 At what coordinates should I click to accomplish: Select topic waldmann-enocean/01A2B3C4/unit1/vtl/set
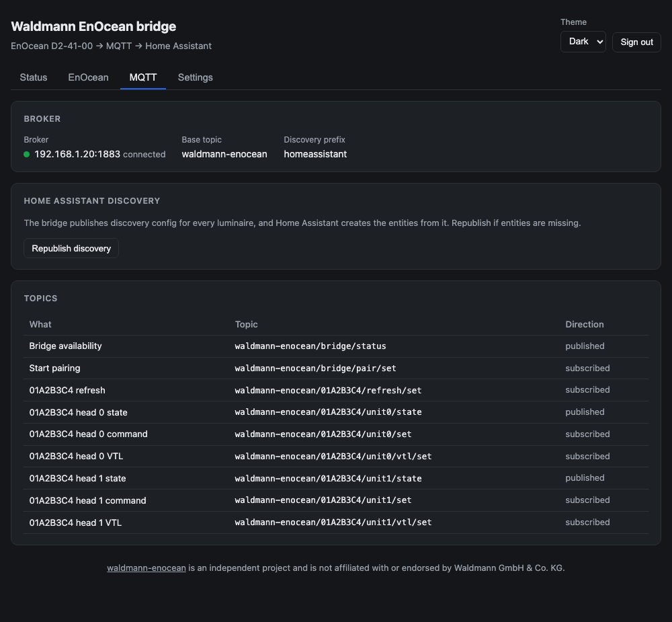(x=333, y=522)
